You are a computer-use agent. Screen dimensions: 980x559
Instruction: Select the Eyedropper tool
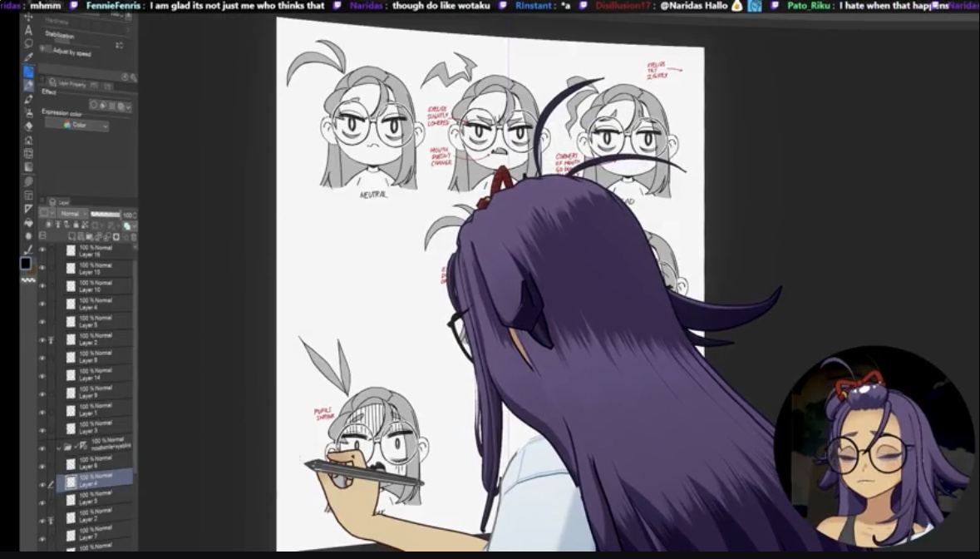click(29, 57)
